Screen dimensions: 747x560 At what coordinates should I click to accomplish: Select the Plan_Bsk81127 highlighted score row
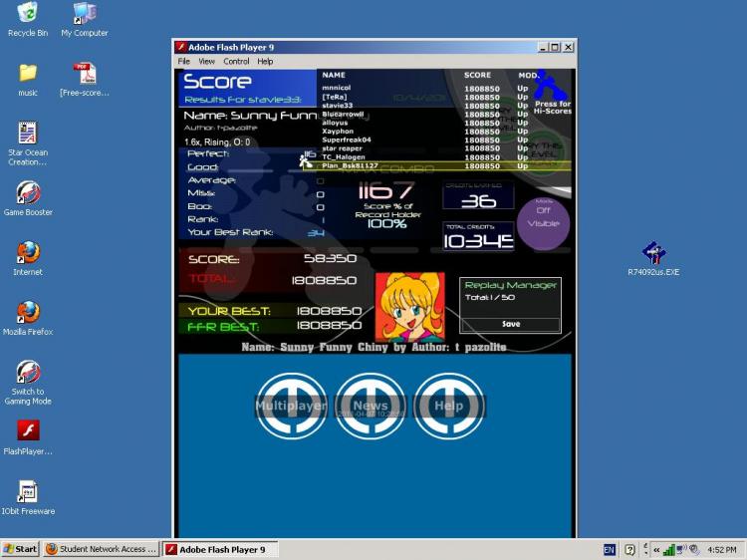pyautogui.click(x=437, y=165)
